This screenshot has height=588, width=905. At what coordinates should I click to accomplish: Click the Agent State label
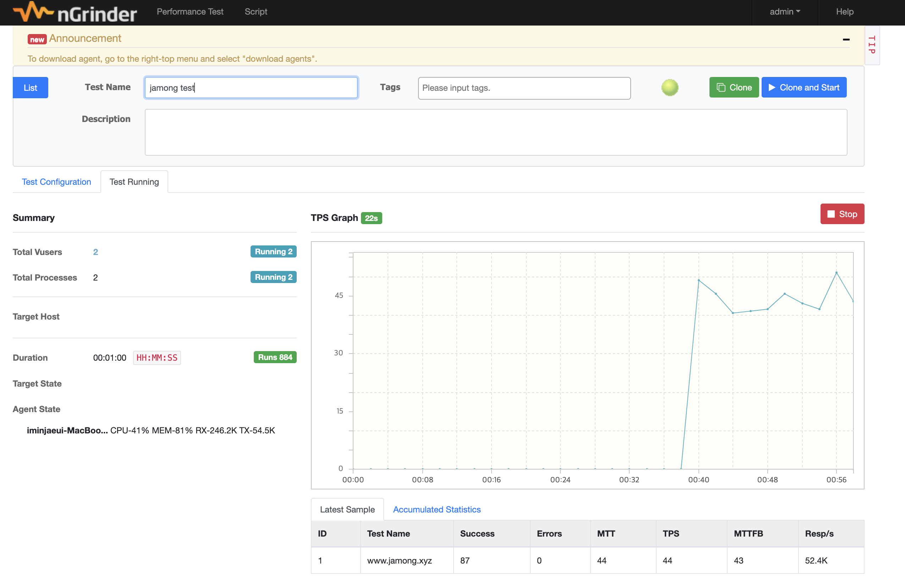pyautogui.click(x=37, y=409)
